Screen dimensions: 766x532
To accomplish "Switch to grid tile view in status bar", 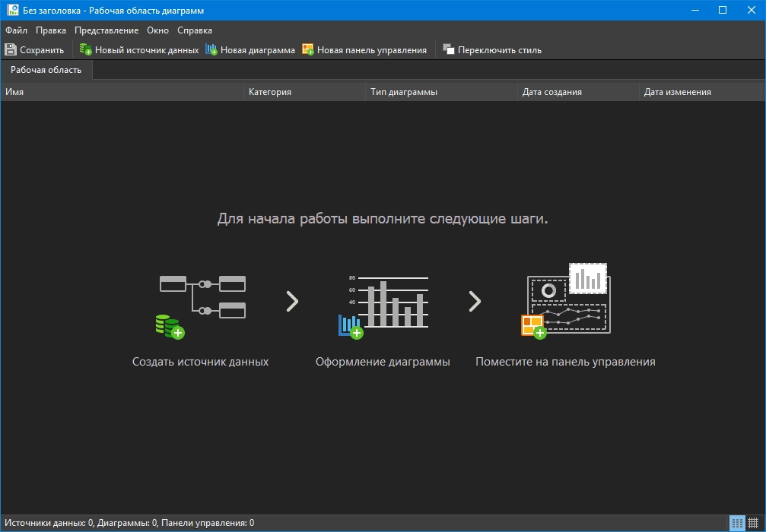I will [753, 523].
